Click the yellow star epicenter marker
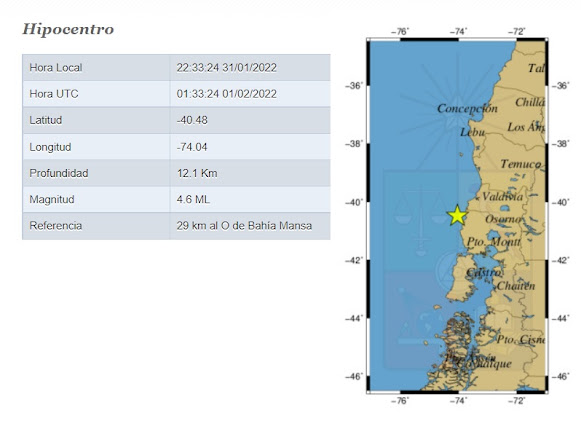 point(457,215)
